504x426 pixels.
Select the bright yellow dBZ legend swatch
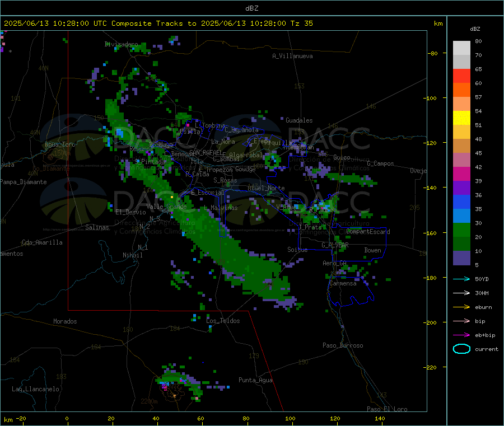(x=461, y=118)
